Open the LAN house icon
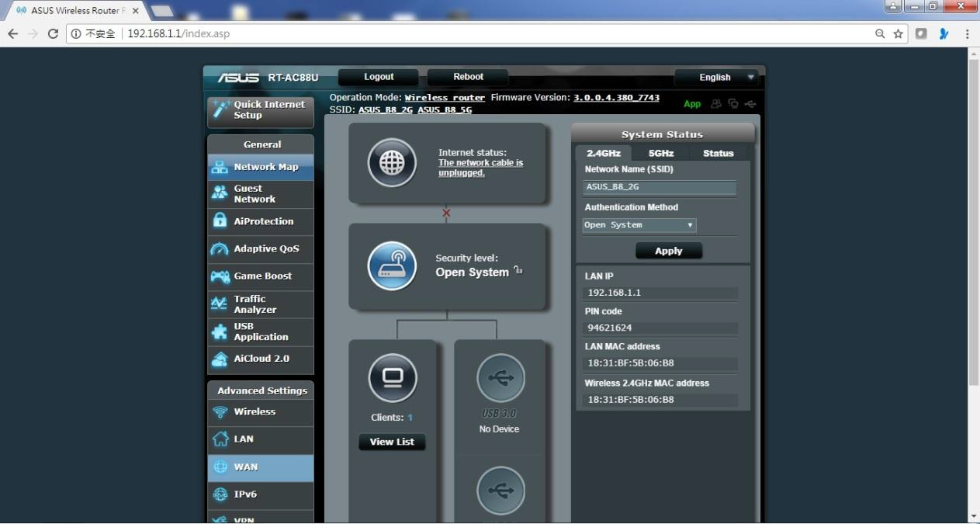980x524 pixels. coord(220,439)
